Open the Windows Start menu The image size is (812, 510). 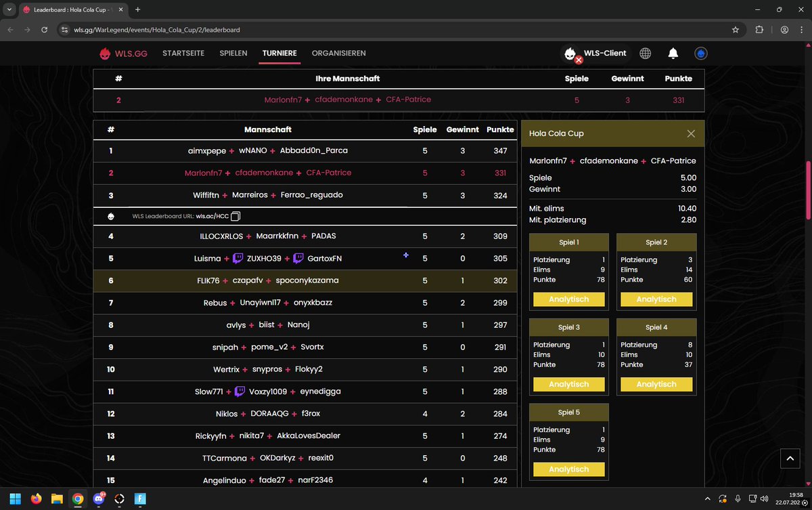[14, 499]
